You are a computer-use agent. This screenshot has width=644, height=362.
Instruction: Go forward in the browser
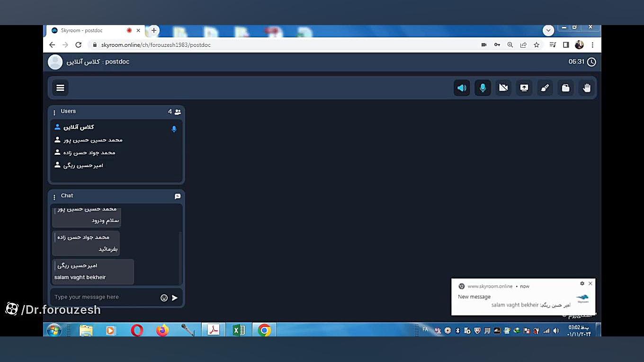click(x=65, y=45)
